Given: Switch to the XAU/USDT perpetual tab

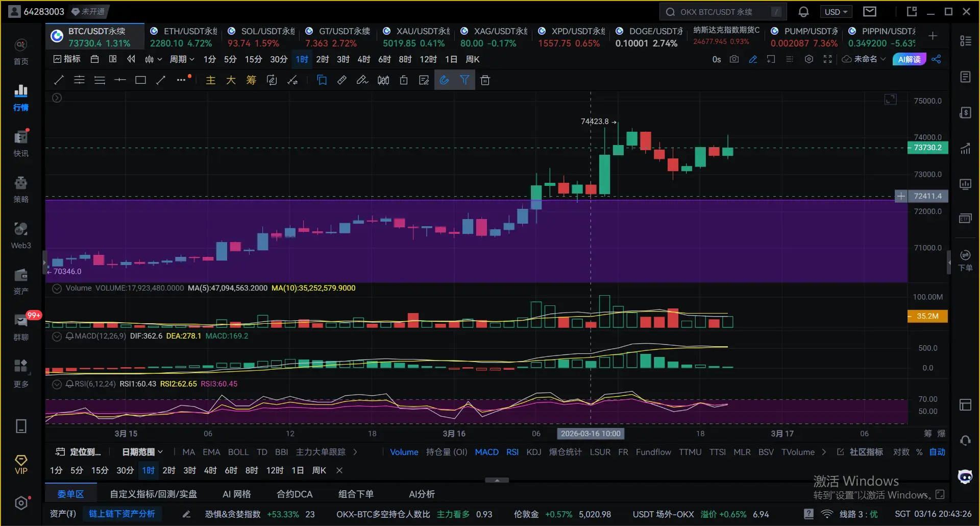Looking at the screenshot, I should click(415, 37).
